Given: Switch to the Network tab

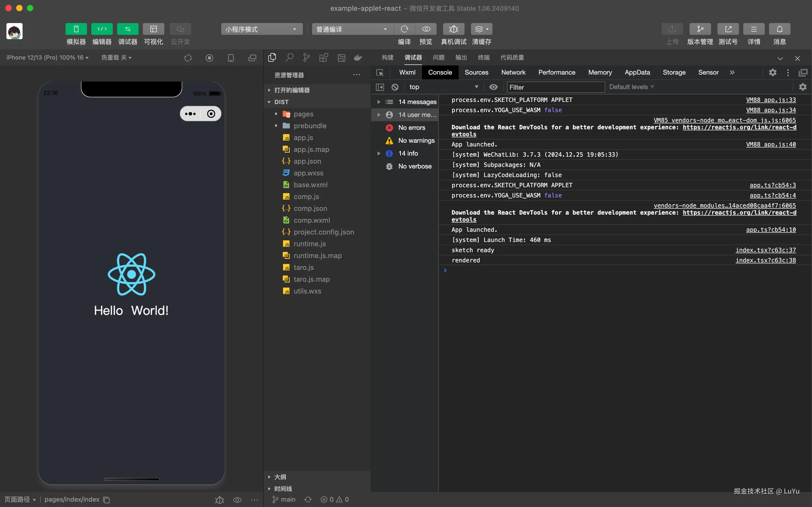Looking at the screenshot, I should [513, 72].
